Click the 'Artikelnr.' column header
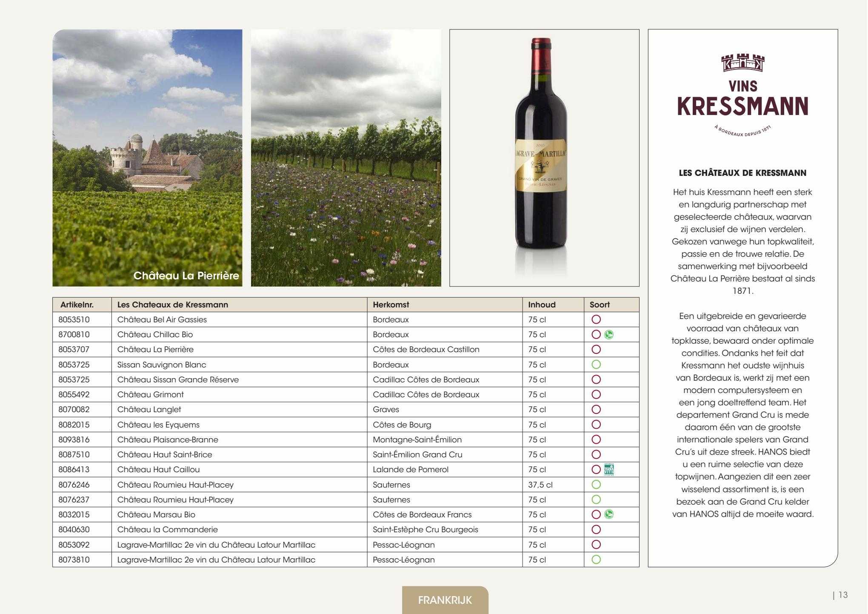Screen dimensions: 868x614 [x=77, y=305]
